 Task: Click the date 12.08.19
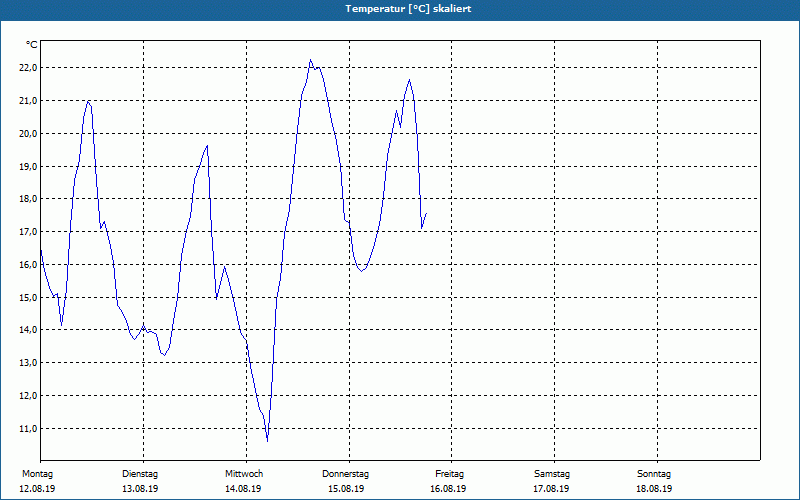tap(37, 489)
